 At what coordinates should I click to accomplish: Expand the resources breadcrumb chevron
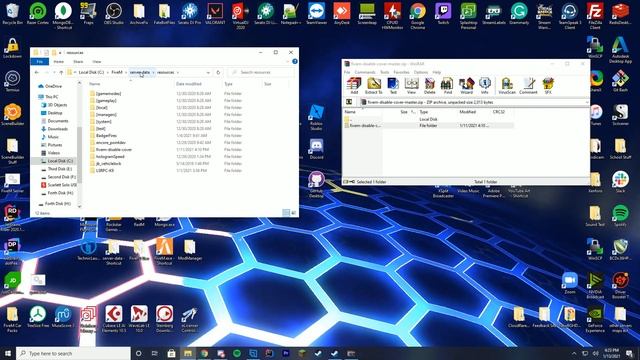[178, 72]
